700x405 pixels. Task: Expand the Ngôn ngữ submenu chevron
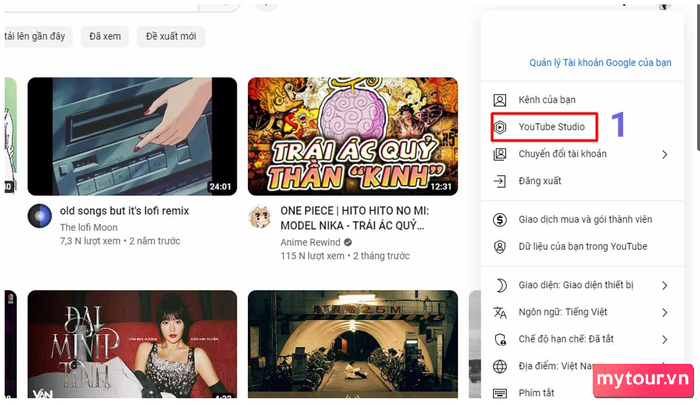pyautogui.click(x=665, y=313)
